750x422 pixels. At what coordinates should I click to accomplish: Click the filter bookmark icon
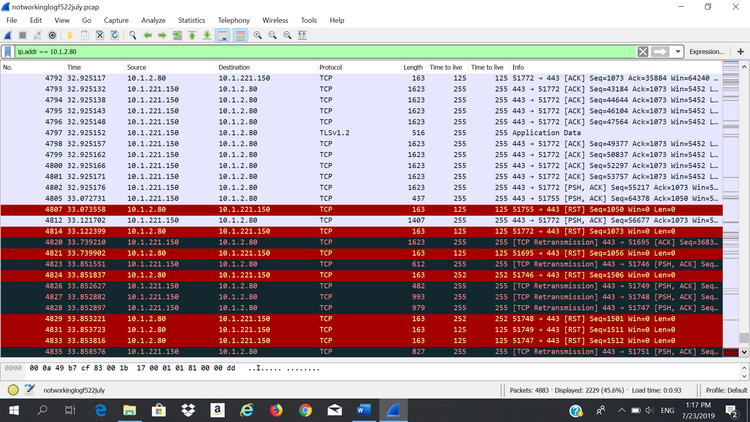click(8, 51)
